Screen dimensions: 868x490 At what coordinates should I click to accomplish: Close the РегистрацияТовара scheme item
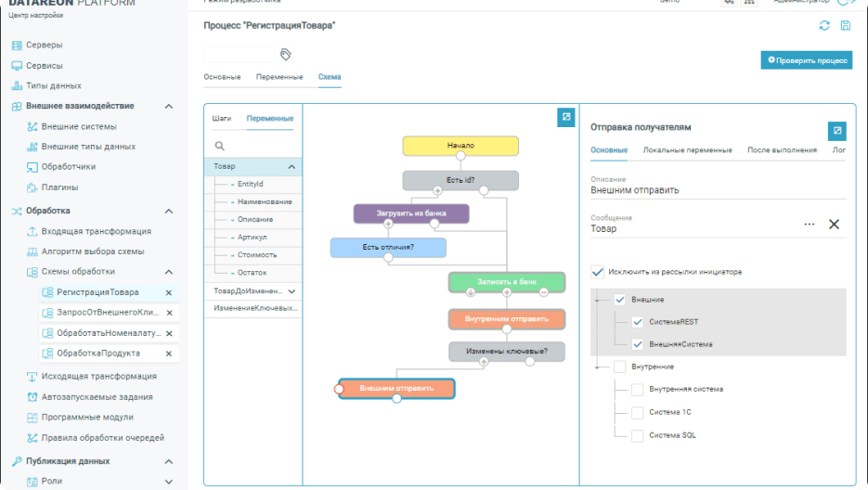point(169,292)
